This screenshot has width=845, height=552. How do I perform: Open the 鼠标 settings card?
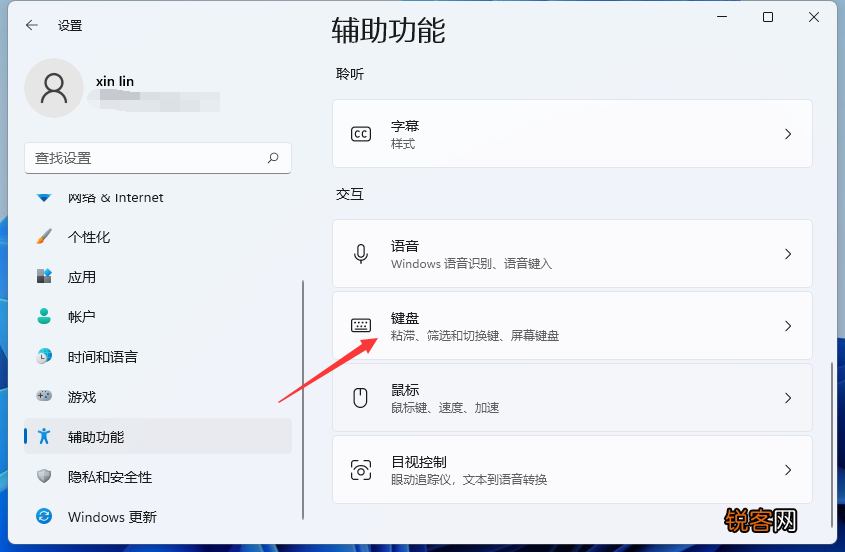572,398
